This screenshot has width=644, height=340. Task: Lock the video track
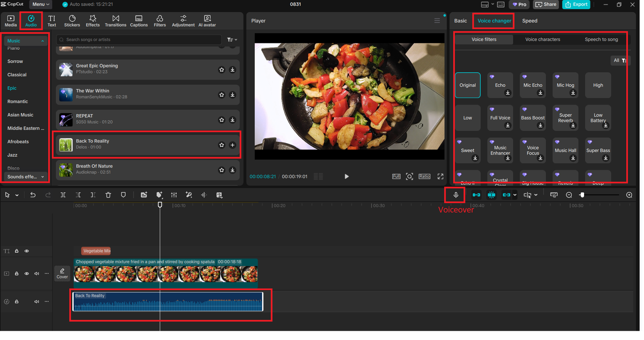[17, 274]
